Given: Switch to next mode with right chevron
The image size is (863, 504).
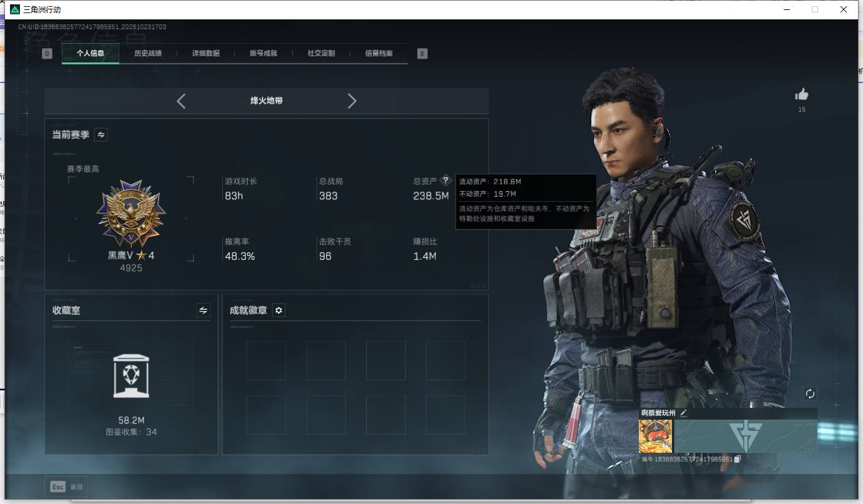Looking at the screenshot, I should [x=352, y=101].
